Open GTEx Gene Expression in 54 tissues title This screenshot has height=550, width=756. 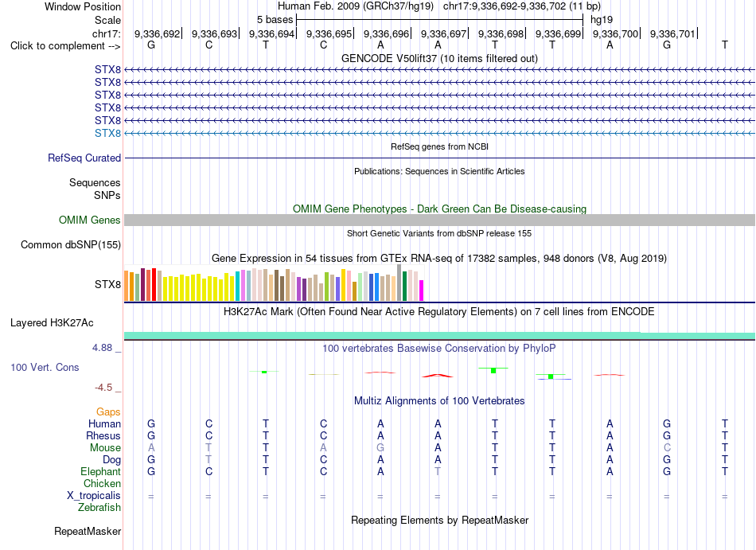pyautogui.click(x=439, y=259)
